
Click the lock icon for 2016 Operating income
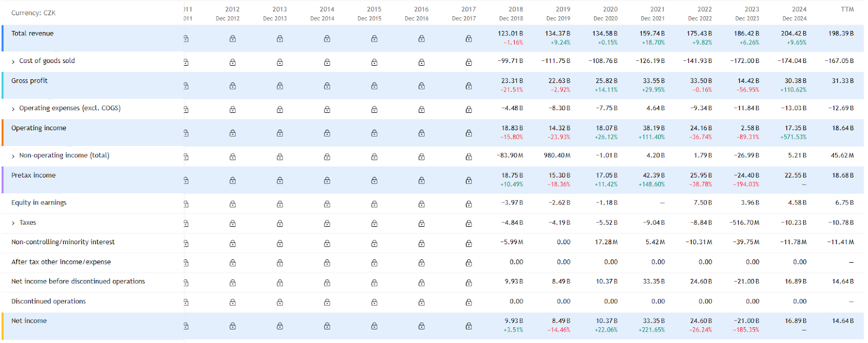422,133
